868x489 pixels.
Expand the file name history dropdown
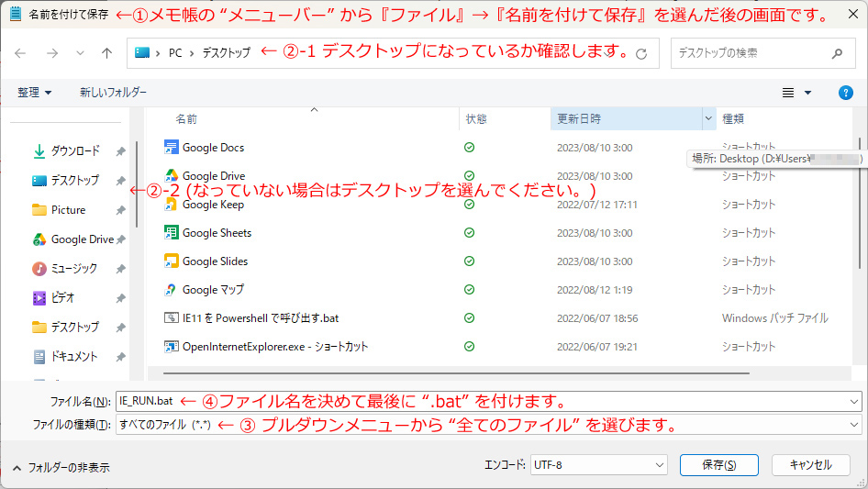pyautogui.click(x=854, y=402)
